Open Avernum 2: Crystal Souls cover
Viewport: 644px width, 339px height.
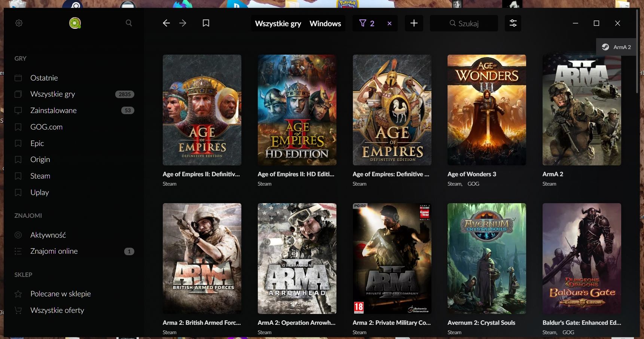(487, 259)
